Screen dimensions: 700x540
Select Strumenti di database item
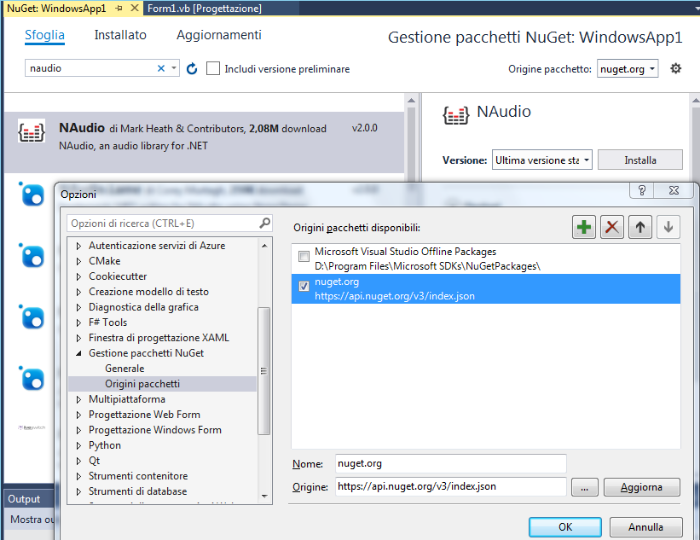coord(138,491)
